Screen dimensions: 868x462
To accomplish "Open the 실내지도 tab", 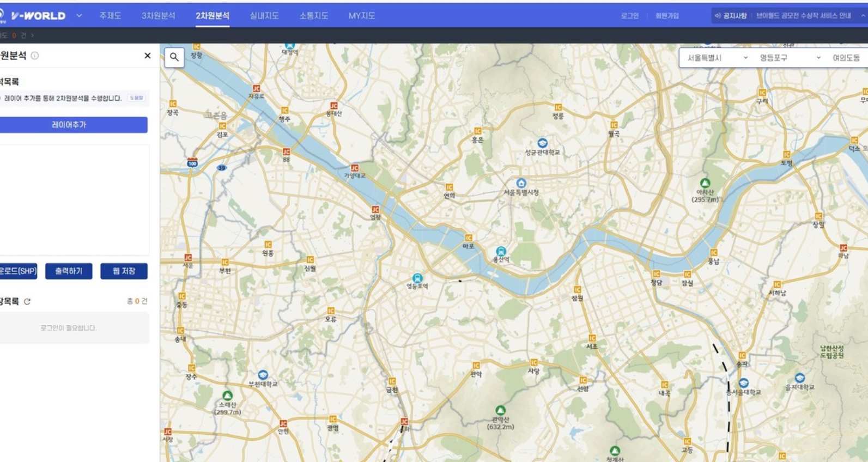I will pos(264,16).
